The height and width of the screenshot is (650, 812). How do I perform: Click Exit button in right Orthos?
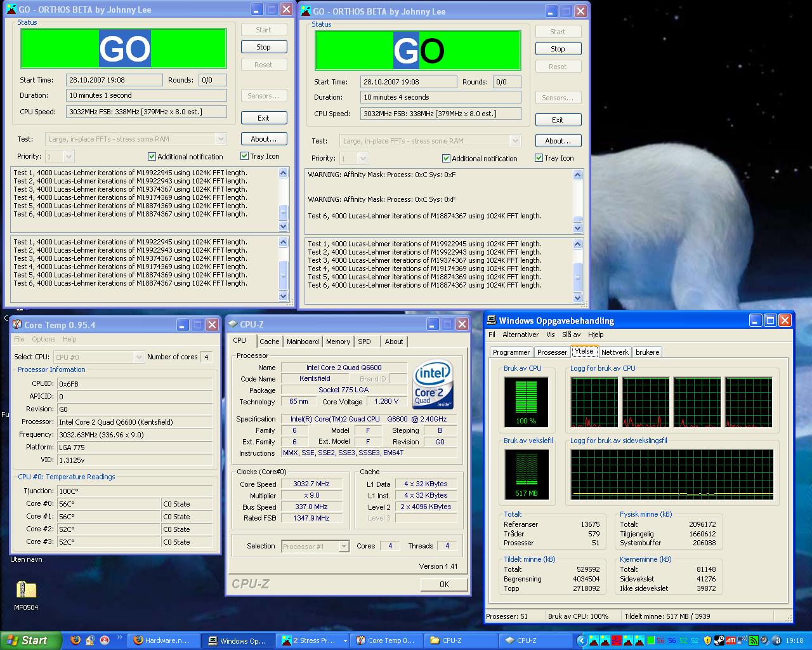(558, 120)
